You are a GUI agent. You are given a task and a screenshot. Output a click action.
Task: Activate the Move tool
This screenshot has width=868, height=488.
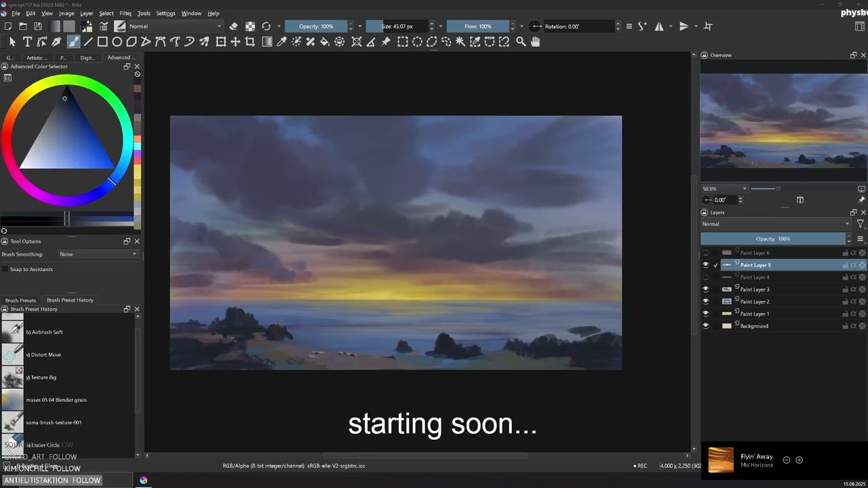click(235, 41)
